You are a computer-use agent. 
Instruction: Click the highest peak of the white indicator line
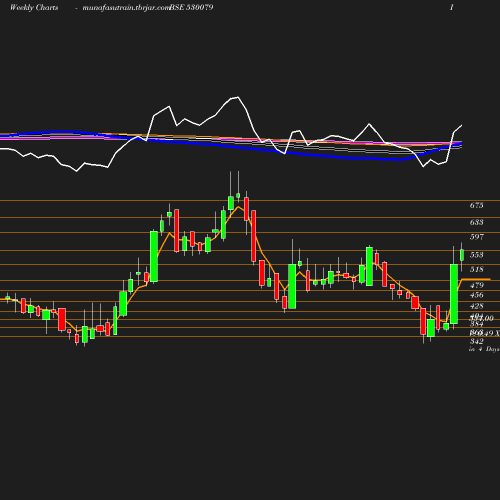pos(237,97)
